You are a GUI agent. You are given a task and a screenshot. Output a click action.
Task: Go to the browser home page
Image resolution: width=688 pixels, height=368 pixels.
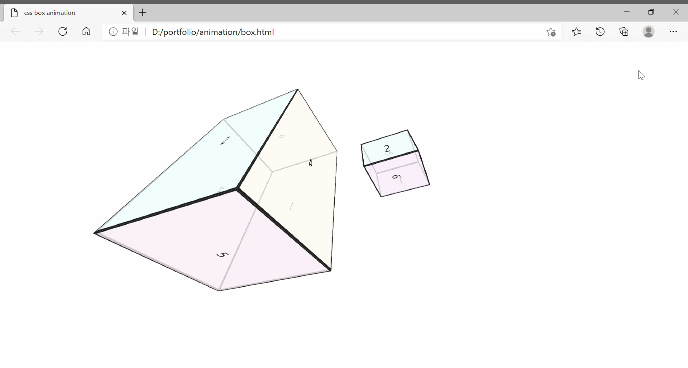coord(86,32)
